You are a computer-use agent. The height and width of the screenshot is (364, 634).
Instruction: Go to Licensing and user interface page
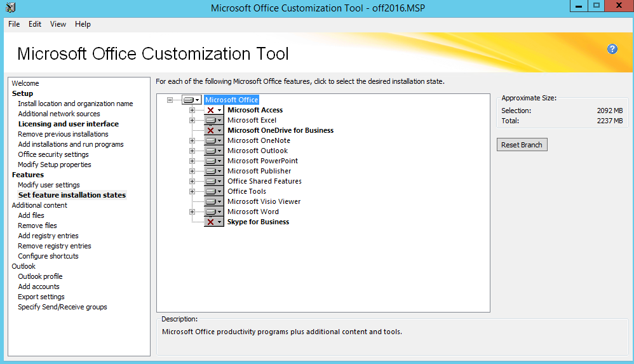(x=68, y=124)
